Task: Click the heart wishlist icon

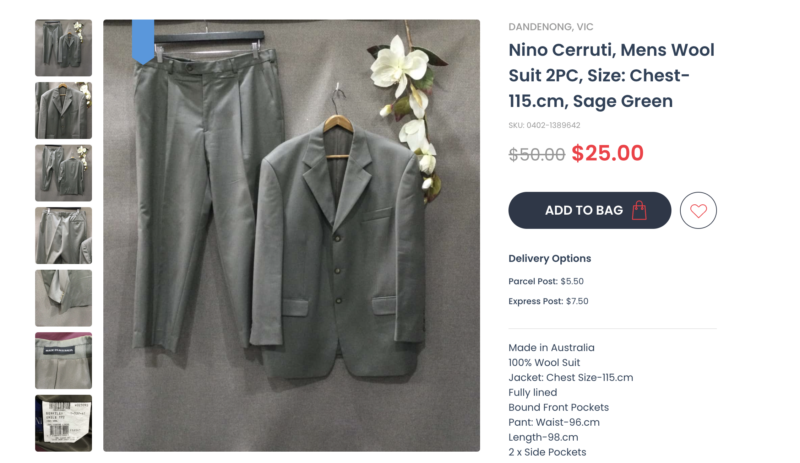Action: click(698, 210)
